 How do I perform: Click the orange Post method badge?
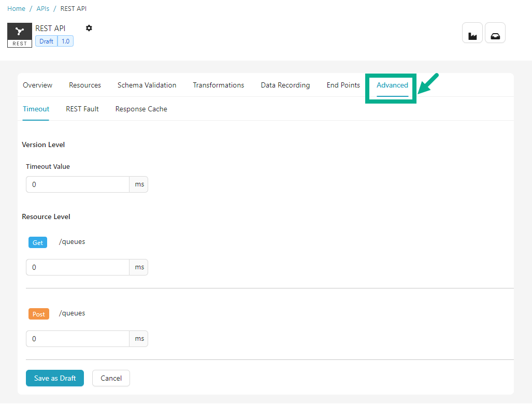(x=39, y=314)
